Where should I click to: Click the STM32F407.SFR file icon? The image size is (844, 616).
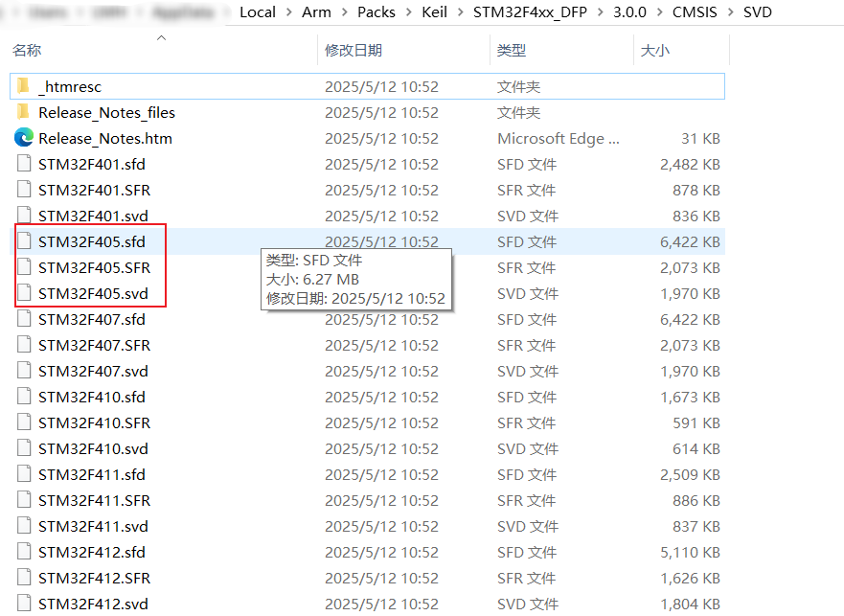24,345
